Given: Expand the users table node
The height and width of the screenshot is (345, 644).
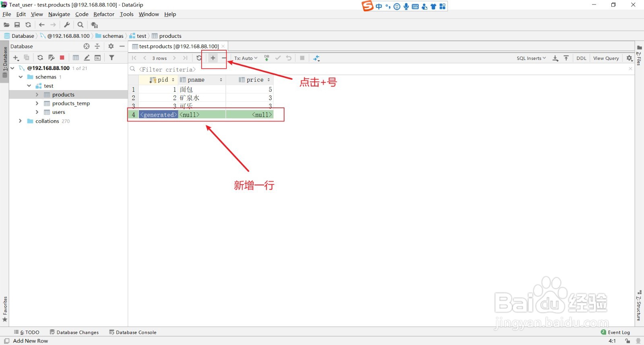Looking at the screenshot, I should [37, 112].
